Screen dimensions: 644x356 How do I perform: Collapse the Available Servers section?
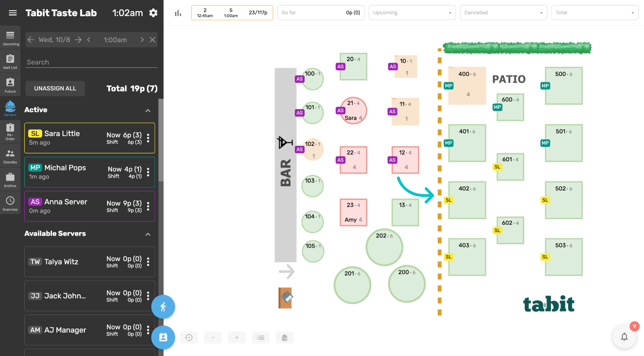(x=148, y=234)
